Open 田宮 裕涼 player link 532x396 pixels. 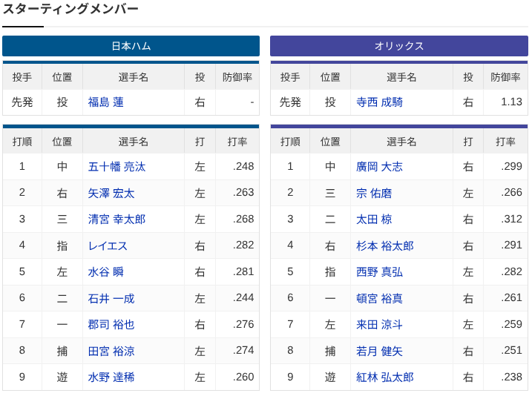point(111,351)
